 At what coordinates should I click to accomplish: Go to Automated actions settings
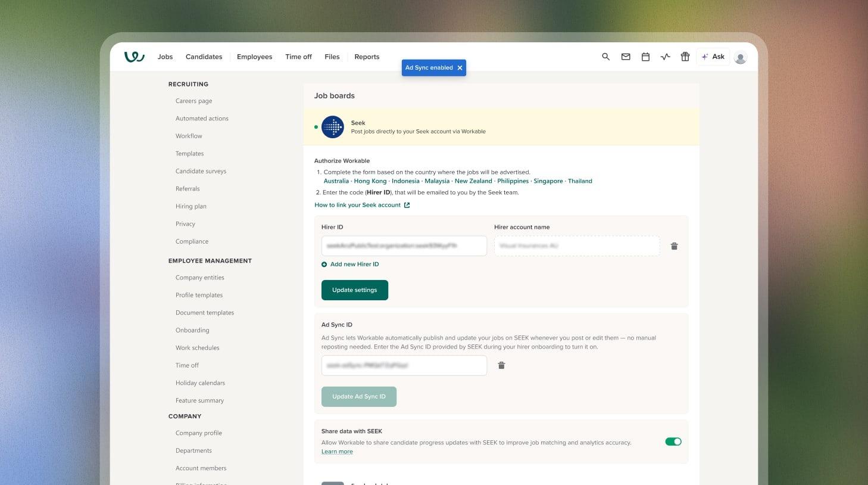[202, 119]
